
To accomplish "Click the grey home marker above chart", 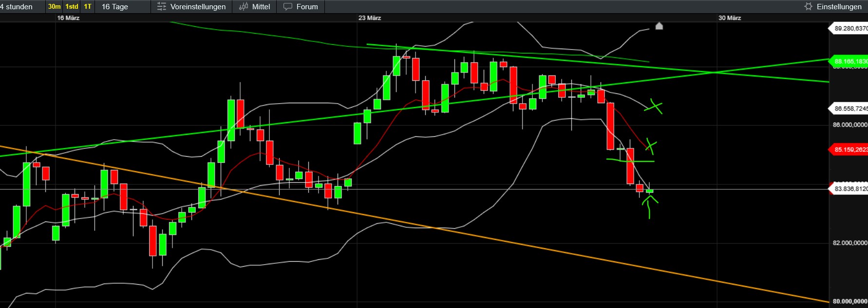I will click(x=659, y=26).
